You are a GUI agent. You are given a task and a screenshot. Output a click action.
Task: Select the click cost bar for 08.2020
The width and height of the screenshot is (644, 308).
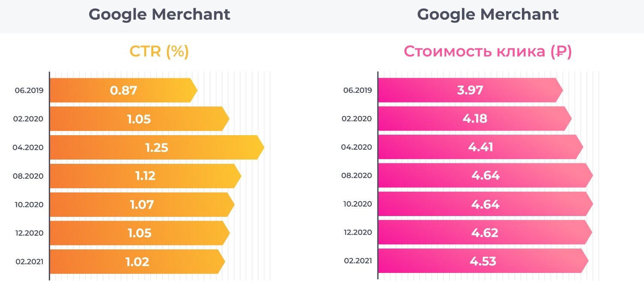[485, 175]
